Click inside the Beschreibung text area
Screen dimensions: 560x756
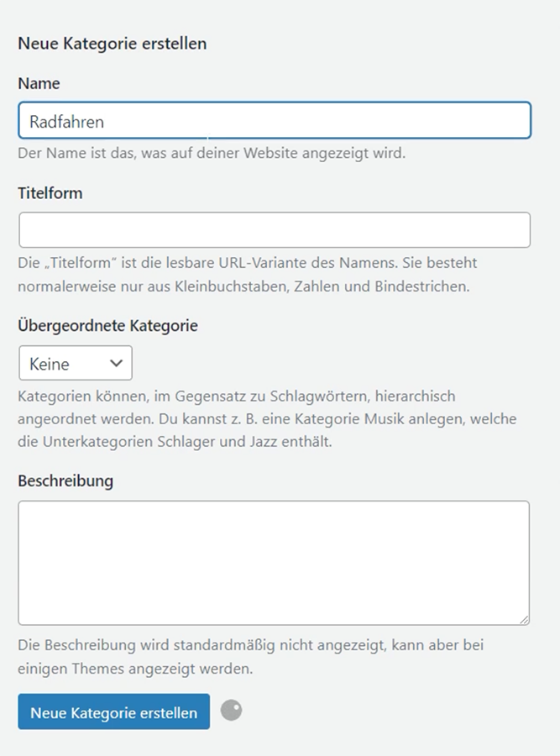[274, 563]
